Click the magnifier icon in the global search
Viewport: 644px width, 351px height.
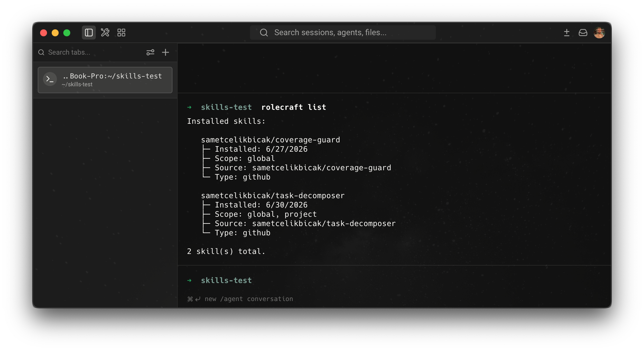pos(264,33)
